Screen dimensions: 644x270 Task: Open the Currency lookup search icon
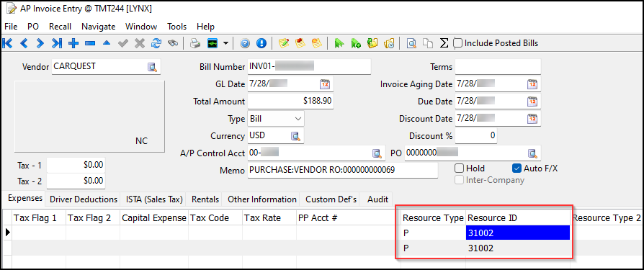(295, 136)
